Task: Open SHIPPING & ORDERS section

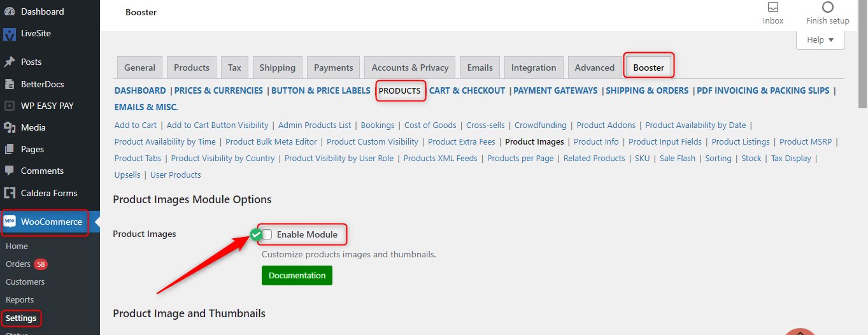Action: point(647,90)
